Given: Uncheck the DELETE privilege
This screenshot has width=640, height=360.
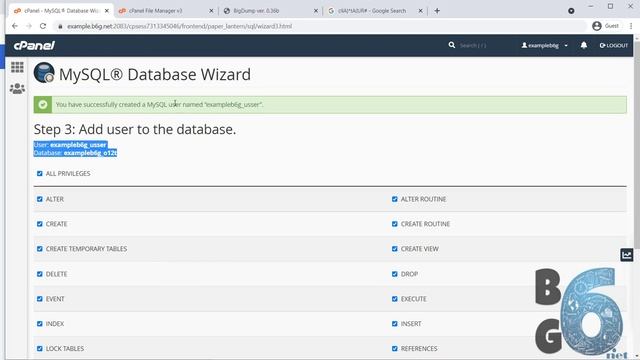Looking at the screenshot, I should click(x=40, y=274).
